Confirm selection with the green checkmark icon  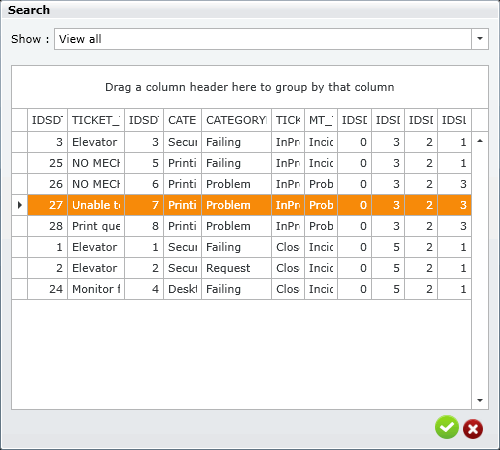(447, 427)
